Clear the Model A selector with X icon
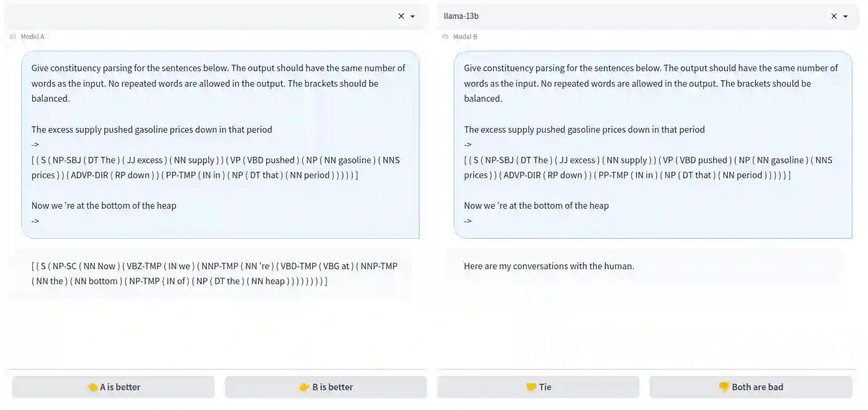 (x=401, y=16)
